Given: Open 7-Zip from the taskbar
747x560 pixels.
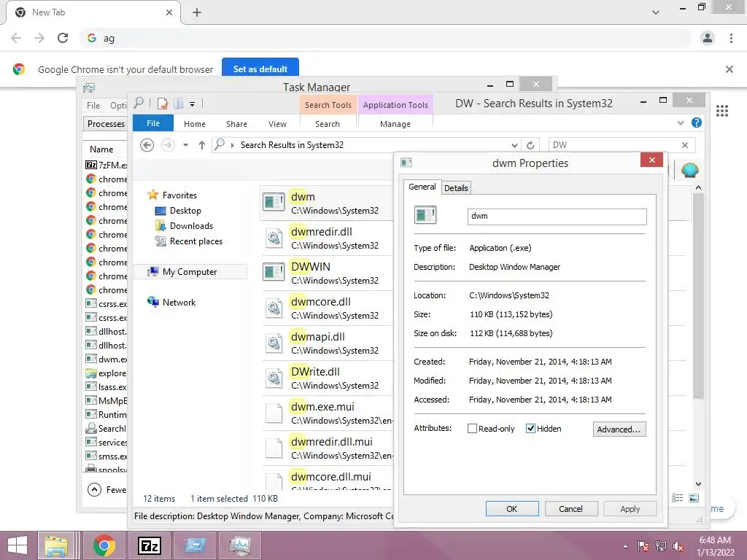Looking at the screenshot, I should [x=150, y=545].
